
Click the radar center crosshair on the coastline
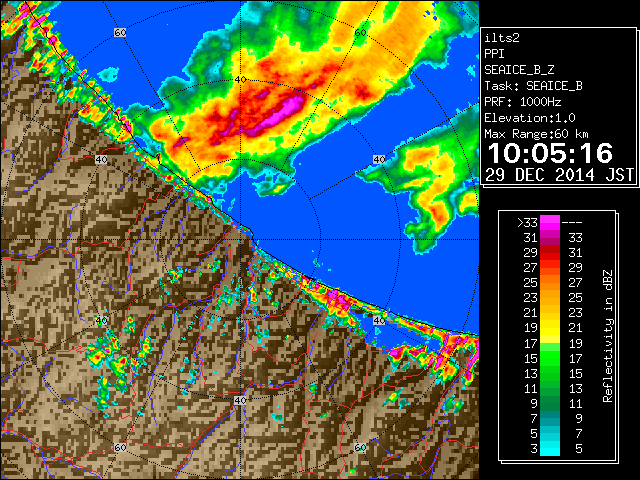(240, 240)
